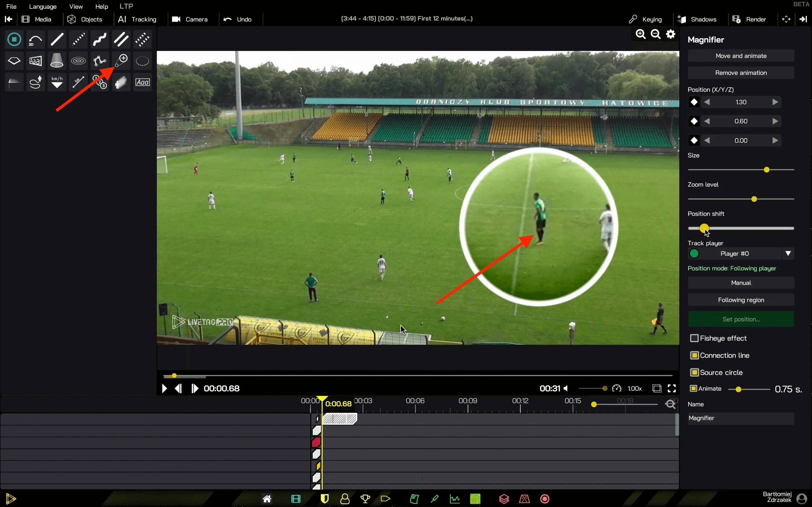Image resolution: width=812 pixels, height=507 pixels.
Task: Select the Magnifier tool icon
Action: coord(121,61)
